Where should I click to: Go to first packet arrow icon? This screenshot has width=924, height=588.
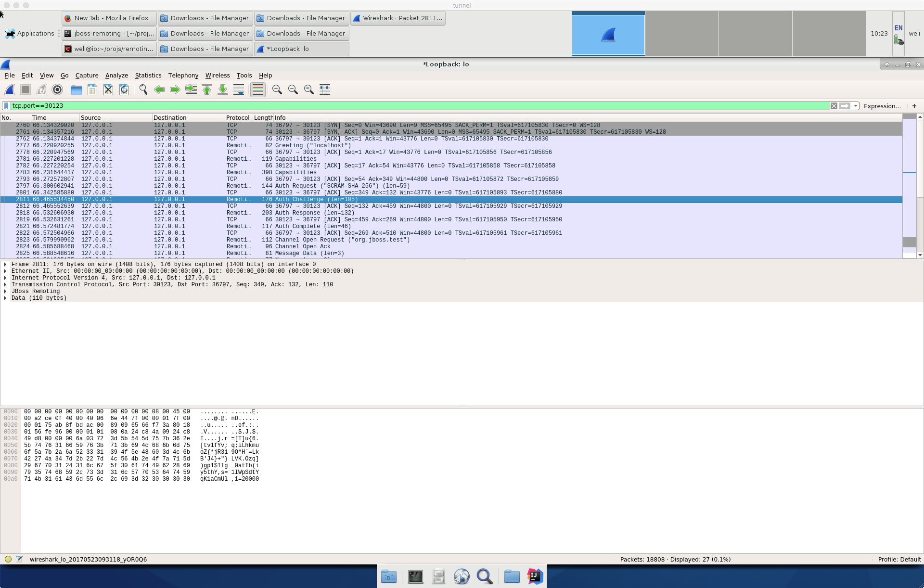click(207, 89)
